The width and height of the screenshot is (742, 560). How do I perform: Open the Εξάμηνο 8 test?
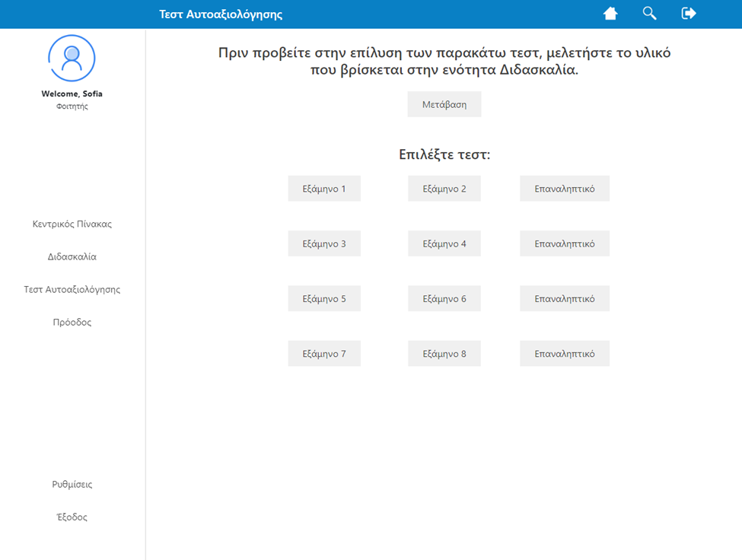pos(444,353)
